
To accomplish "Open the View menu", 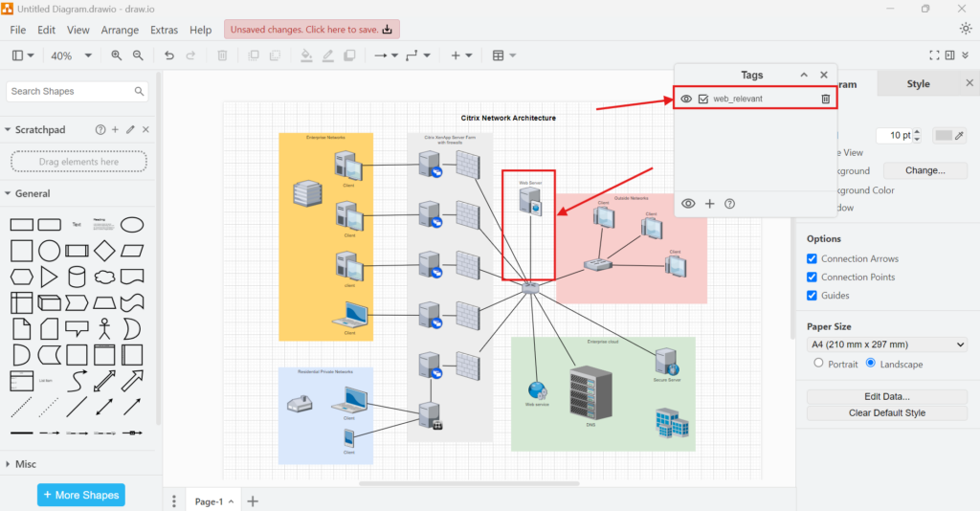I will click(78, 30).
